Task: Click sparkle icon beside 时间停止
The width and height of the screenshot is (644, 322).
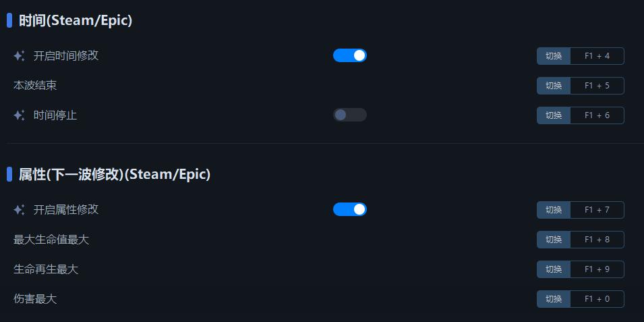Action: point(19,115)
